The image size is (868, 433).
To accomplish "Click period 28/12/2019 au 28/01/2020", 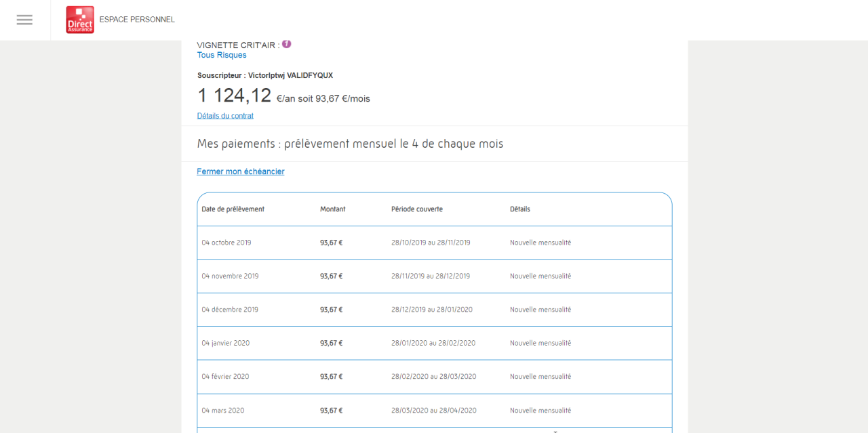I will 432,310.
